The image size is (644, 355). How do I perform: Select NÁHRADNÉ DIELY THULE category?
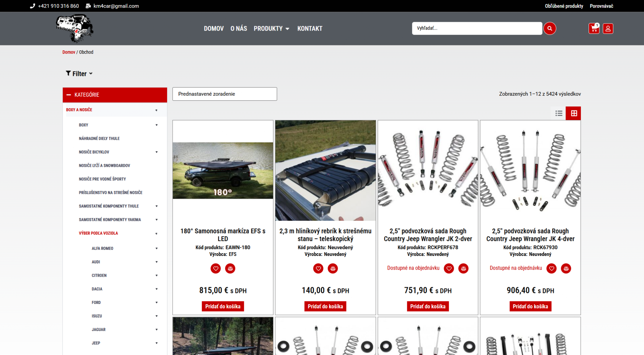pyautogui.click(x=99, y=138)
